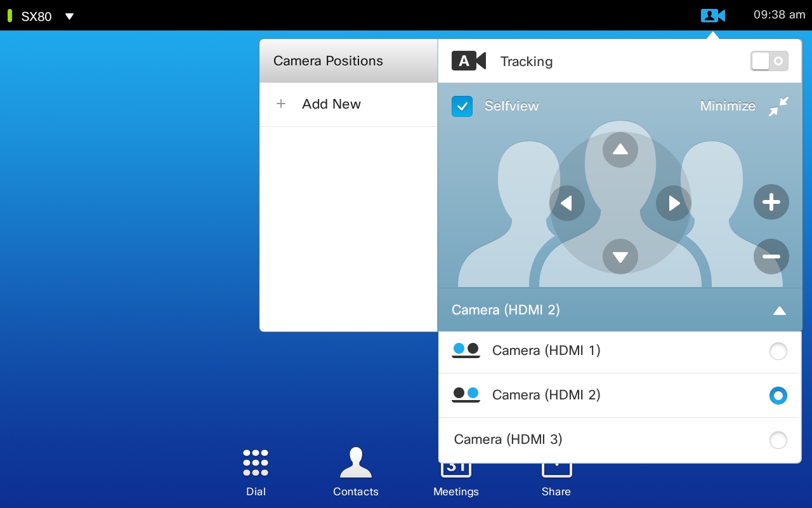812x508 pixels.
Task: Pan camera right with the right arrow
Action: pos(674,203)
